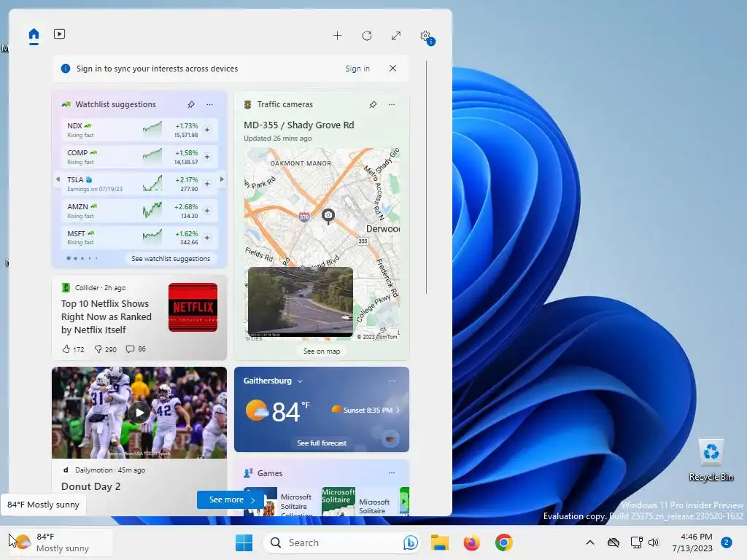
Task: Show hidden system tray icons
Action: 589,542
